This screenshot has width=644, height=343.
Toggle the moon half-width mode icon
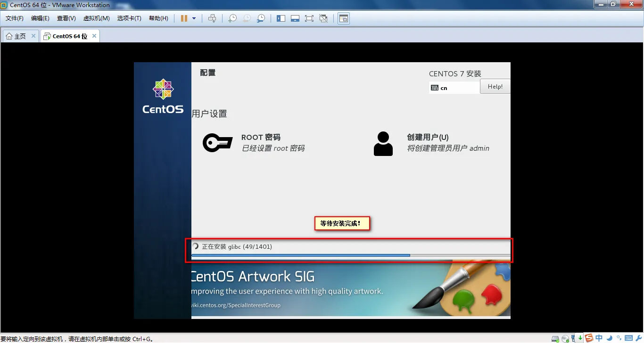pos(609,338)
